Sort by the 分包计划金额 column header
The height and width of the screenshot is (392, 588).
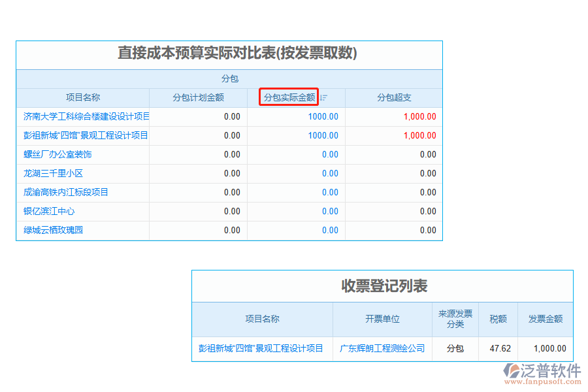tap(197, 97)
